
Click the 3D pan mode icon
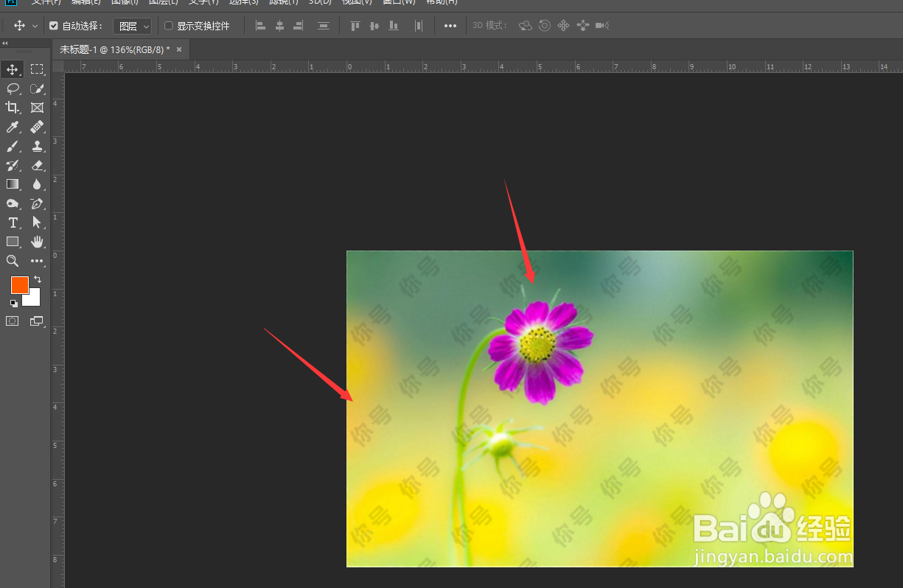pos(564,26)
